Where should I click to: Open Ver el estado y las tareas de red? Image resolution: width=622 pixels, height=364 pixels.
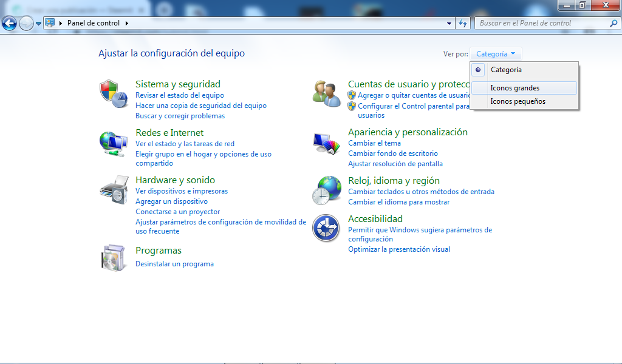pyautogui.click(x=185, y=144)
